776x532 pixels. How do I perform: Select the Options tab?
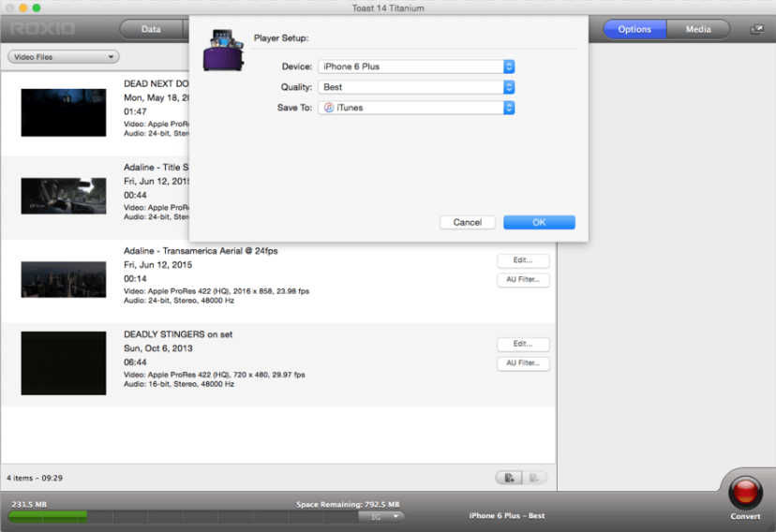(x=634, y=29)
